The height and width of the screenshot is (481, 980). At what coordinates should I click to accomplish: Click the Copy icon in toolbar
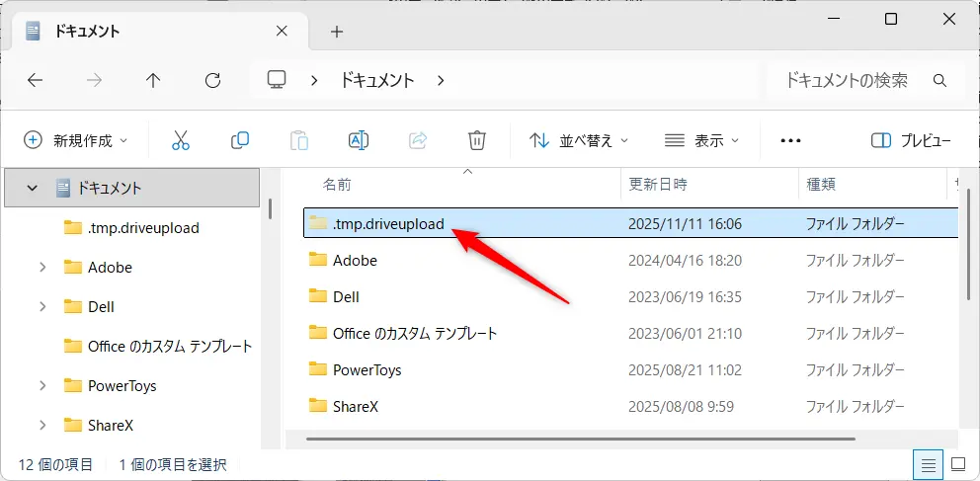coord(239,140)
